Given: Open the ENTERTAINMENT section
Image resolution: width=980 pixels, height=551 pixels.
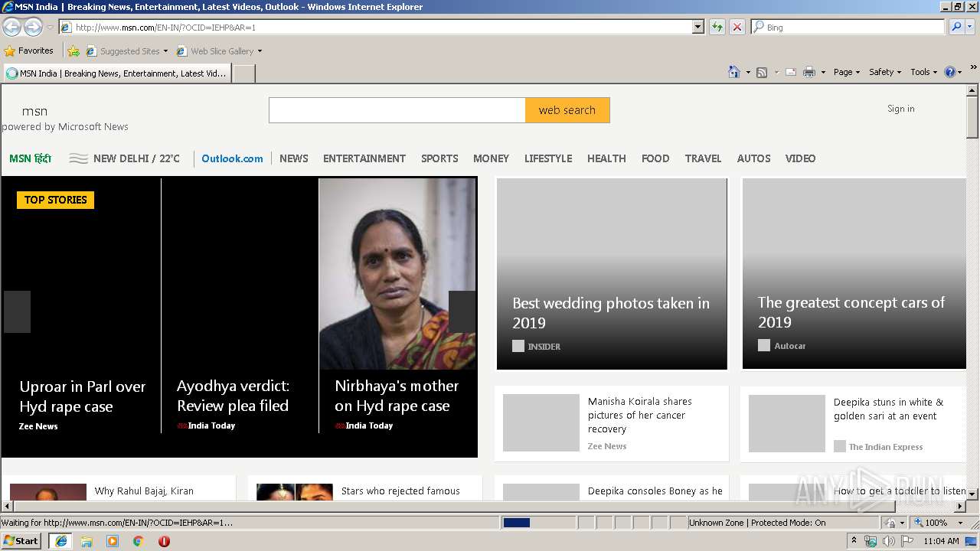Looking at the screenshot, I should point(364,158).
